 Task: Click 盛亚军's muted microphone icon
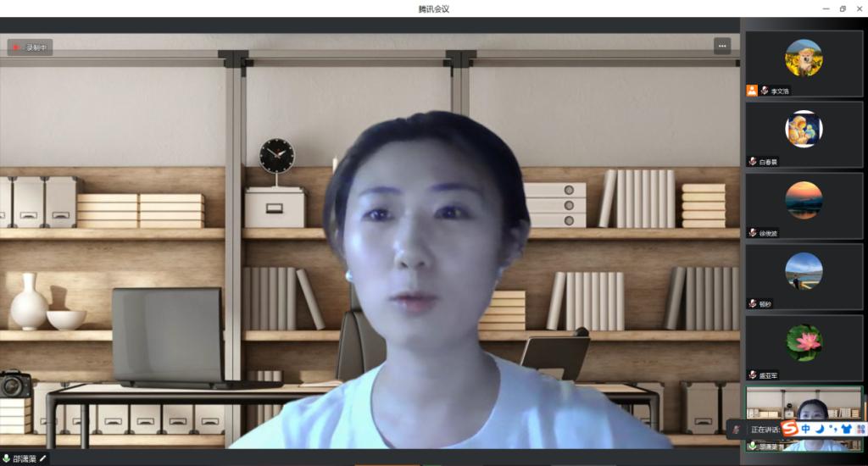tap(753, 374)
